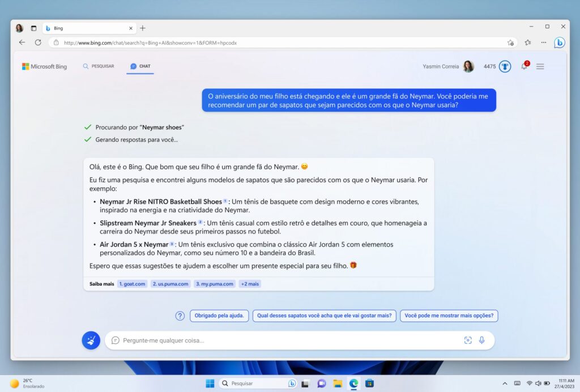The image size is (580, 392).
Task: Open the us.puma.com source link
Action: [x=170, y=284]
